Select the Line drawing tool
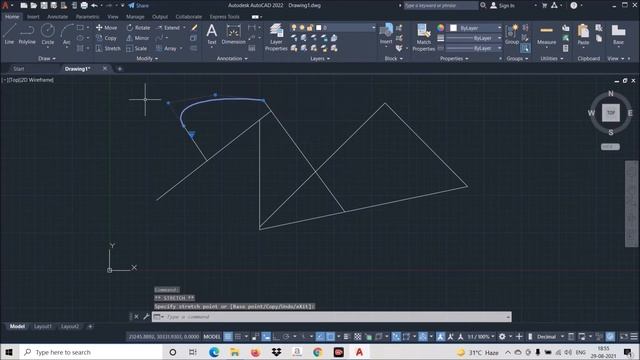This screenshot has height=360, width=640. [9, 34]
